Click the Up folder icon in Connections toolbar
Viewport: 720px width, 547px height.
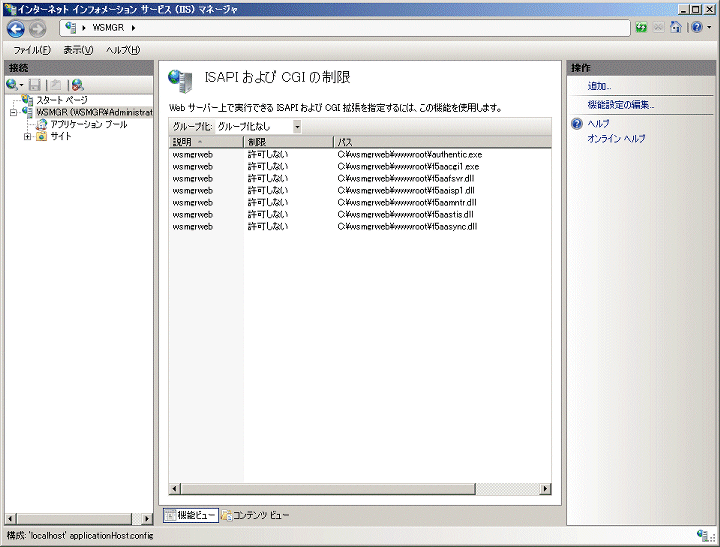pos(56,85)
